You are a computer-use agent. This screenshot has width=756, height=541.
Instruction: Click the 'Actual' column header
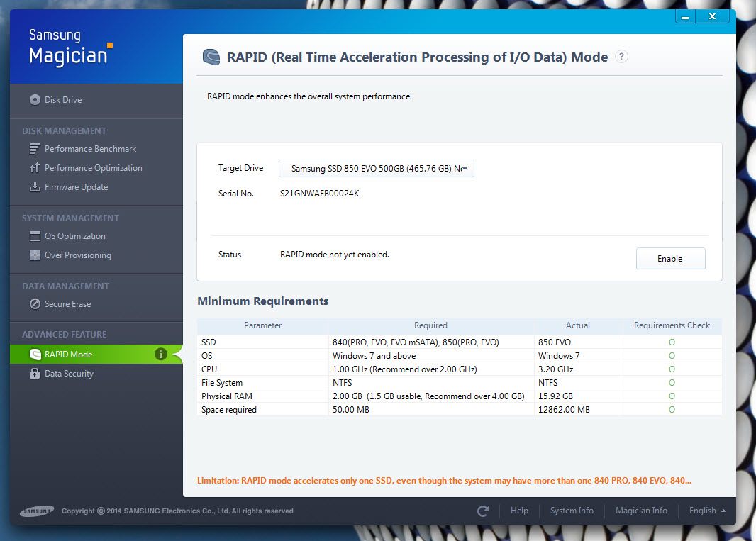(577, 325)
